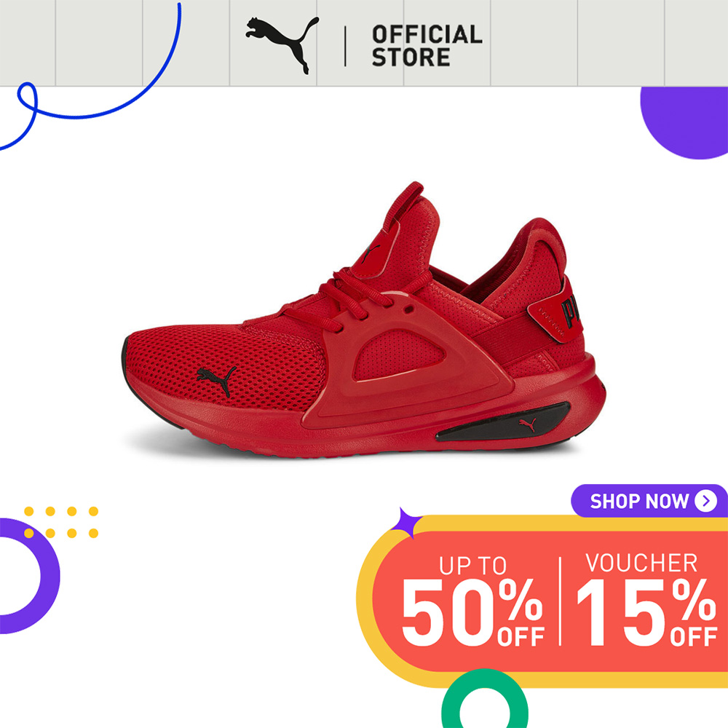Click the black heel sole insert
The image size is (728, 728).
[504, 422]
